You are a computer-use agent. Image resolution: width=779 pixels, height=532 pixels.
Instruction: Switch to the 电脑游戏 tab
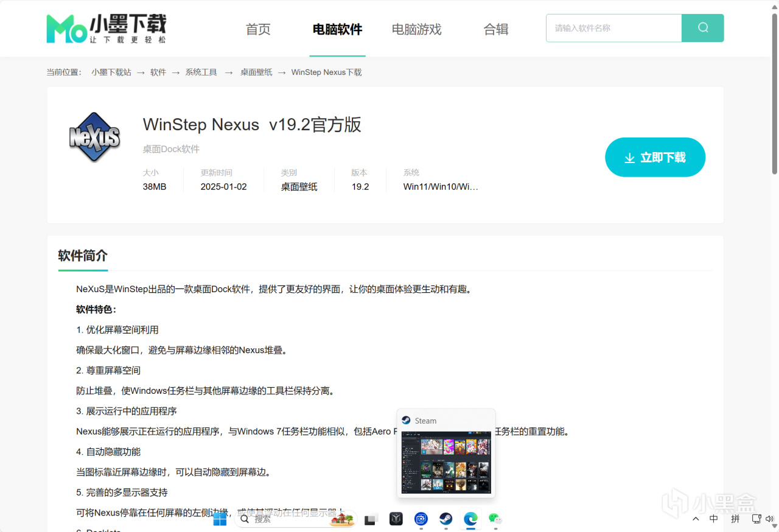pos(416,29)
